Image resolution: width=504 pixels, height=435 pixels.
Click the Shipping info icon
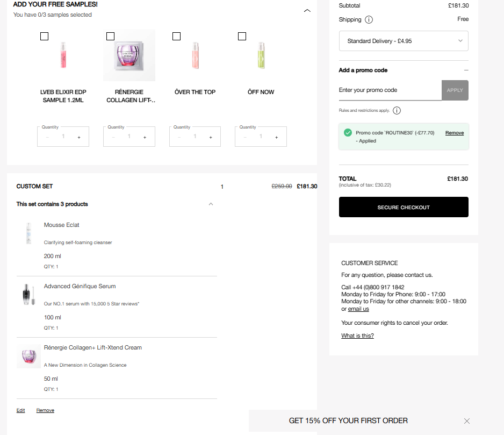369,20
